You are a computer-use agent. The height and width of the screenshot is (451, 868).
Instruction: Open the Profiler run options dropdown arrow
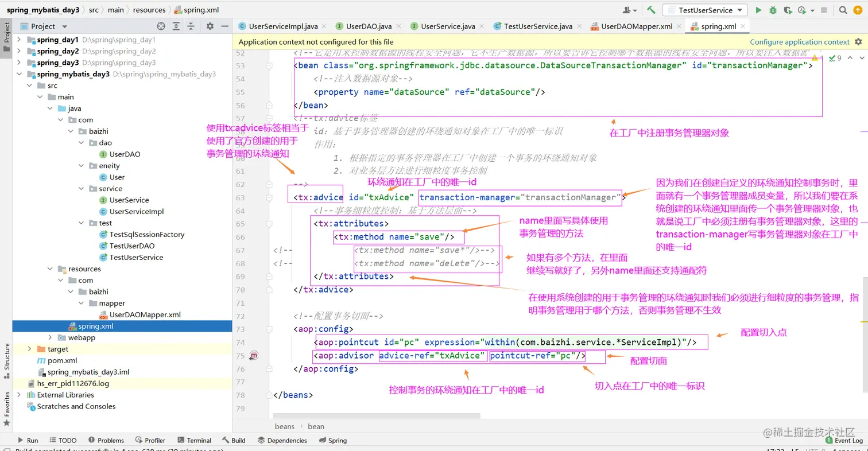[x=812, y=10]
